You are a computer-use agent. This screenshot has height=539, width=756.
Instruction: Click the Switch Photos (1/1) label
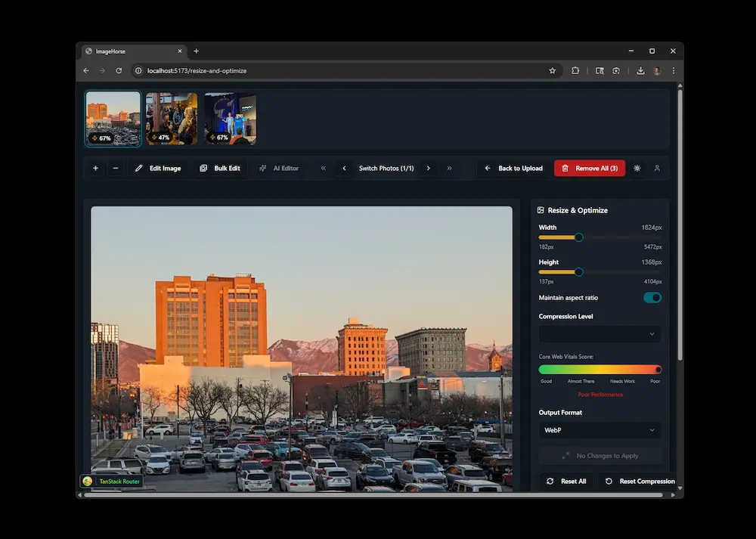(x=386, y=169)
